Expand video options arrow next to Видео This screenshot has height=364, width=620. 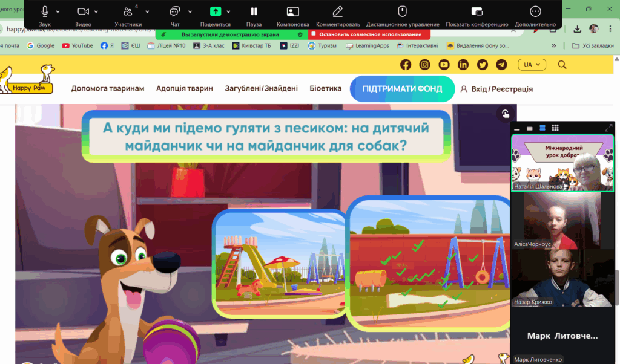tap(97, 11)
